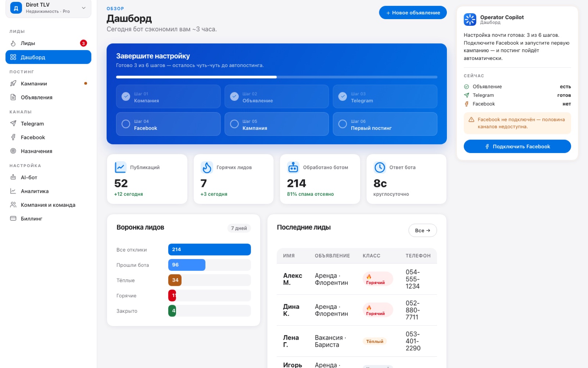The height and width of the screenshot is (368, 588).
Task: Click the Тёплые 34 funnel bar
Action: (175, 280)
